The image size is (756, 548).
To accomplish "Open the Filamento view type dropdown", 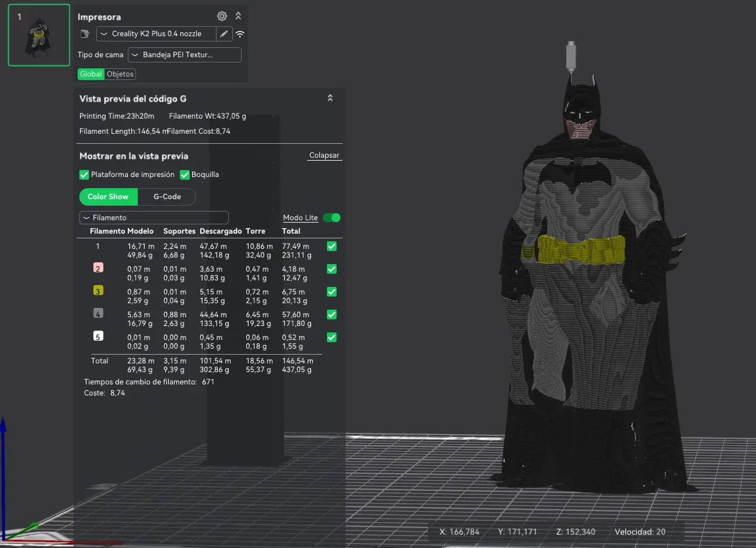I will pos(154,217).
